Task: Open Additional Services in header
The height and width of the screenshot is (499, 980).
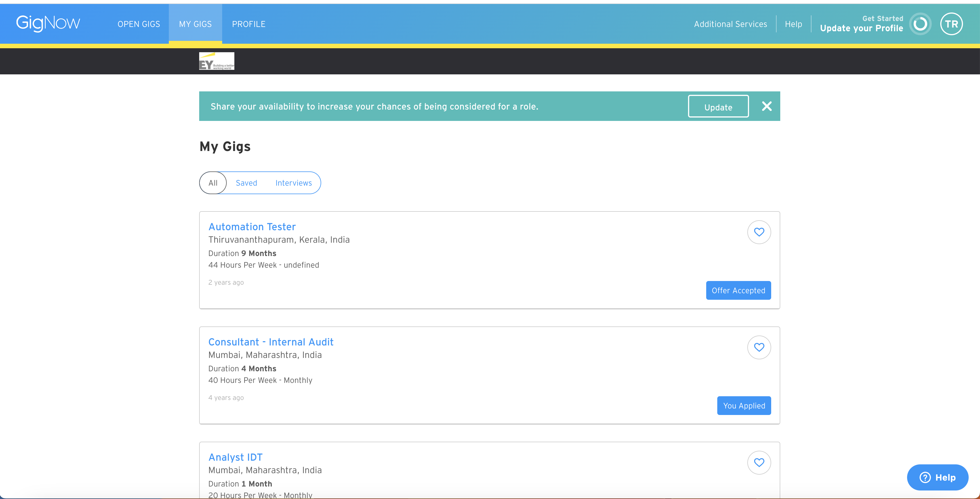Action: coord(730,24)
